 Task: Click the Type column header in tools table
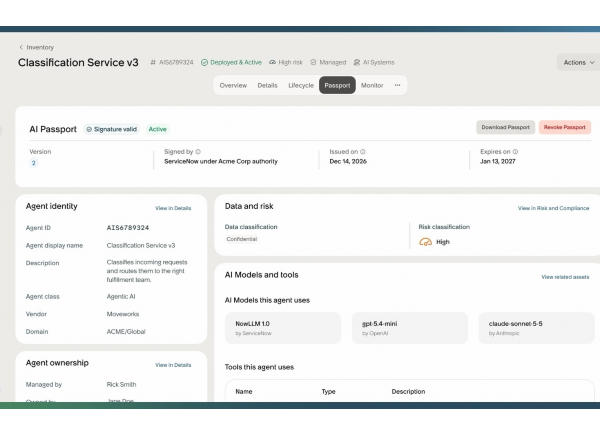pos(328,391)
